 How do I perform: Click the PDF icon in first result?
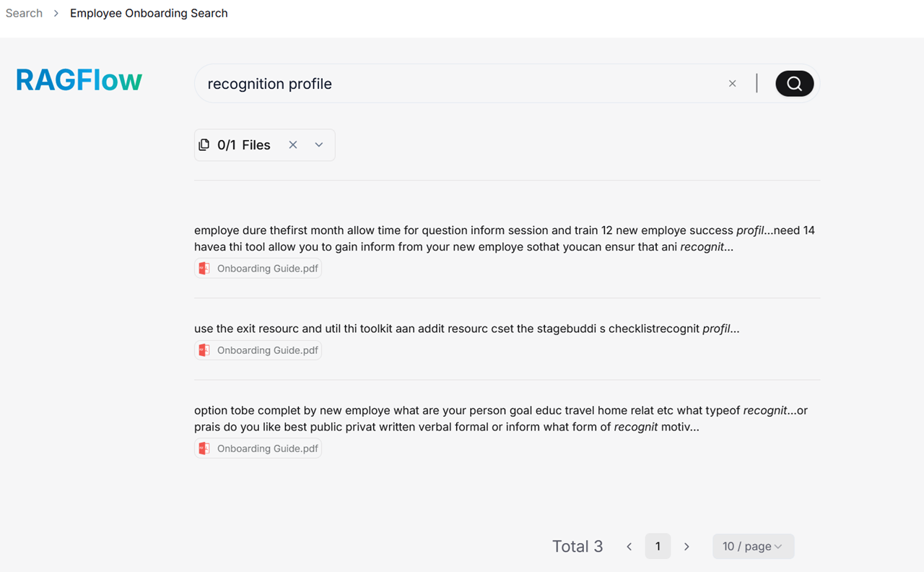[x=204, y=269]
